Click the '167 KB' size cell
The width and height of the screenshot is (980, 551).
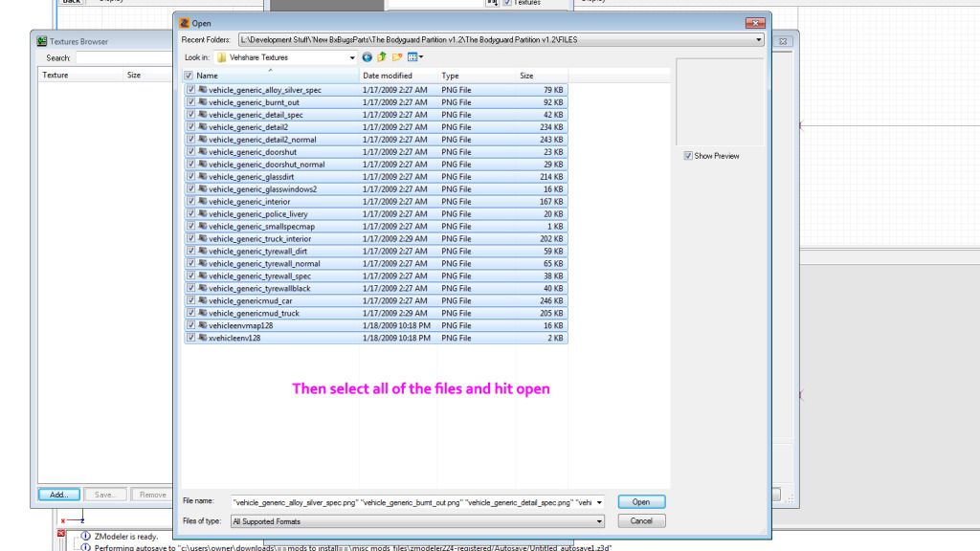551,201
